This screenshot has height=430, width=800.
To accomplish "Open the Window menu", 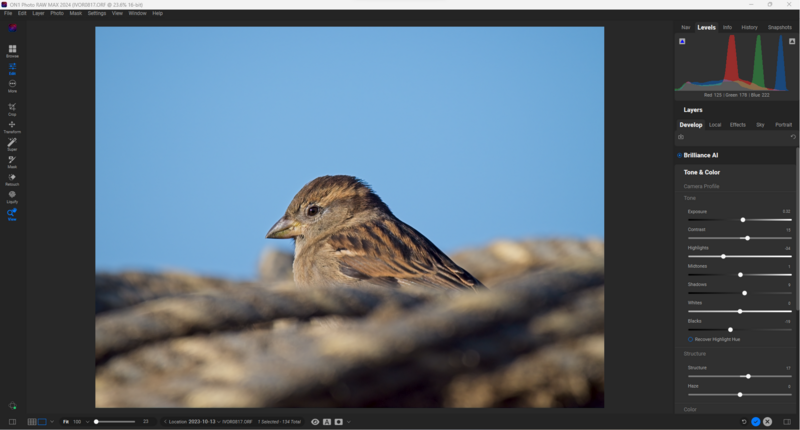I will click(137, 13).
